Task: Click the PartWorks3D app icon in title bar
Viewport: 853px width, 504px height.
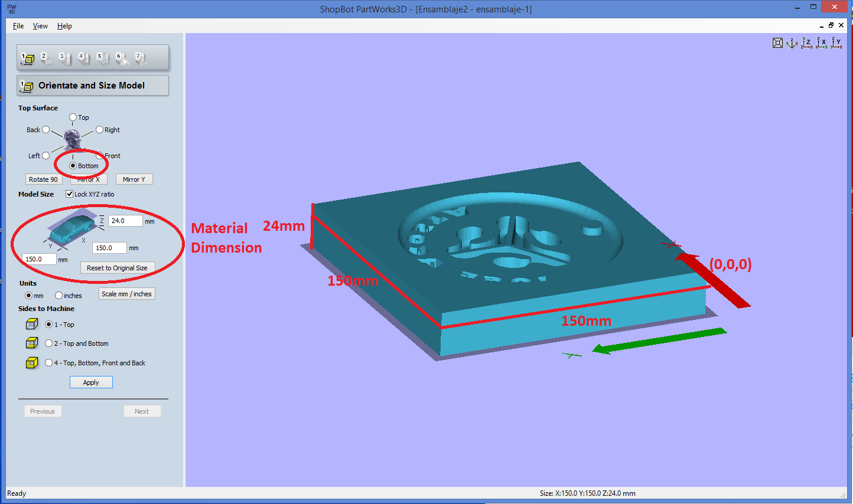Action: pyautogui.click(x=12, y=9)
